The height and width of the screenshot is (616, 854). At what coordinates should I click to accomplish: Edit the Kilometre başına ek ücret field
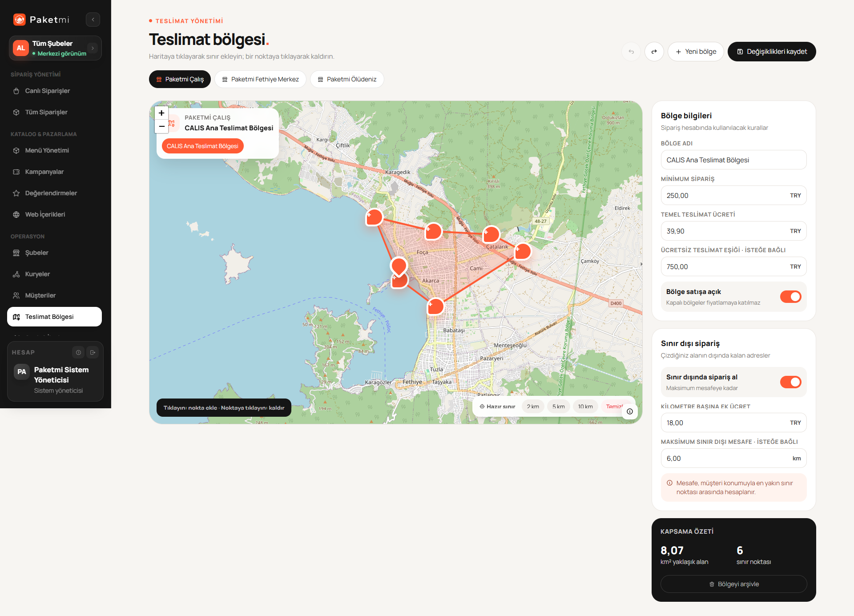(734, 423)
